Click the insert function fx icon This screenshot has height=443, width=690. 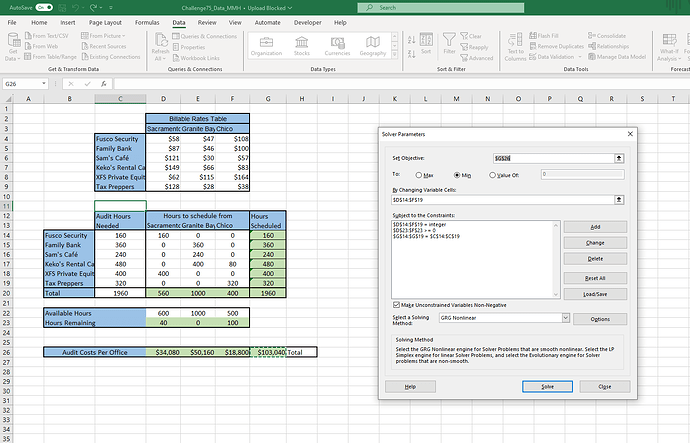(103, 84)
